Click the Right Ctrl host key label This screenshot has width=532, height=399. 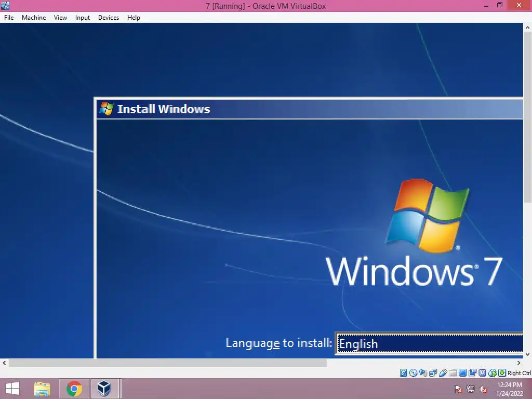coord(519,373)
